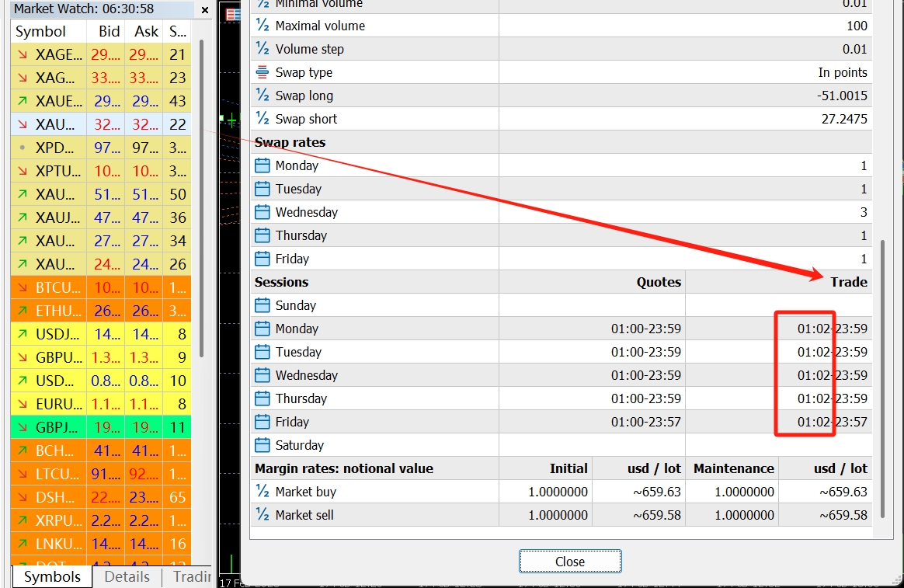Click the up arrow icon beside ETHU...
Screen dimensions: 904x588
(23, 311)
